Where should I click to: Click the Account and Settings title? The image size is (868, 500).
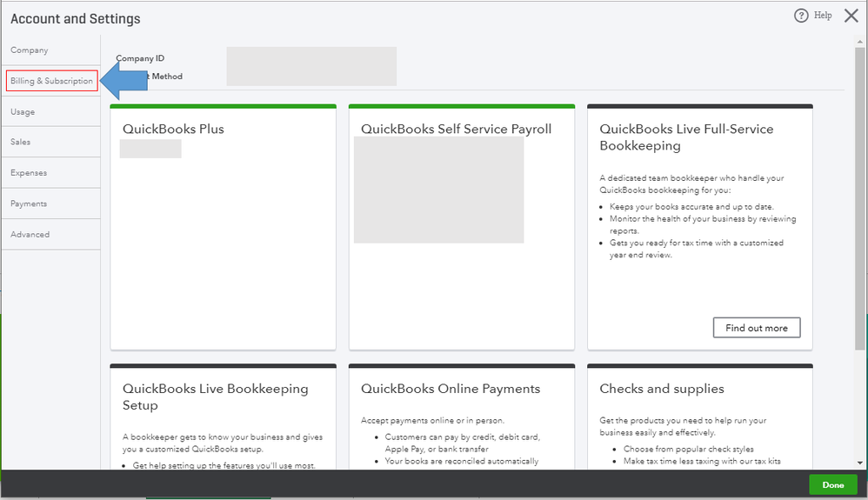(76, 19)
